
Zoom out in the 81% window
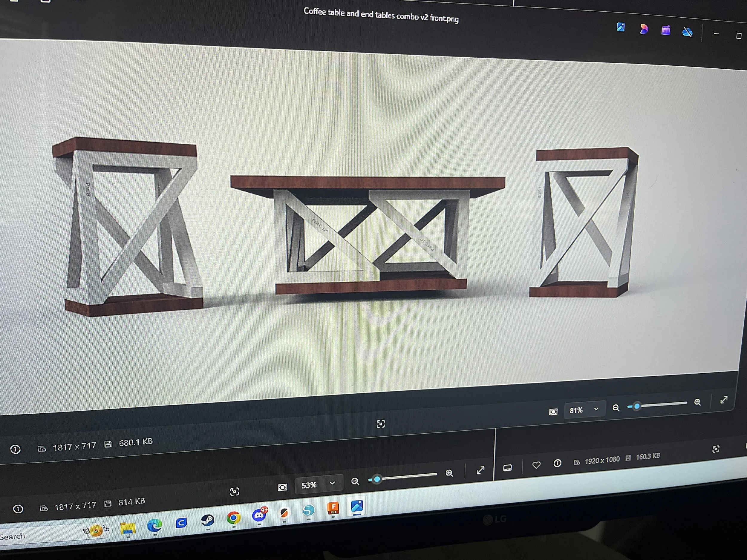(x=616, y=408)
